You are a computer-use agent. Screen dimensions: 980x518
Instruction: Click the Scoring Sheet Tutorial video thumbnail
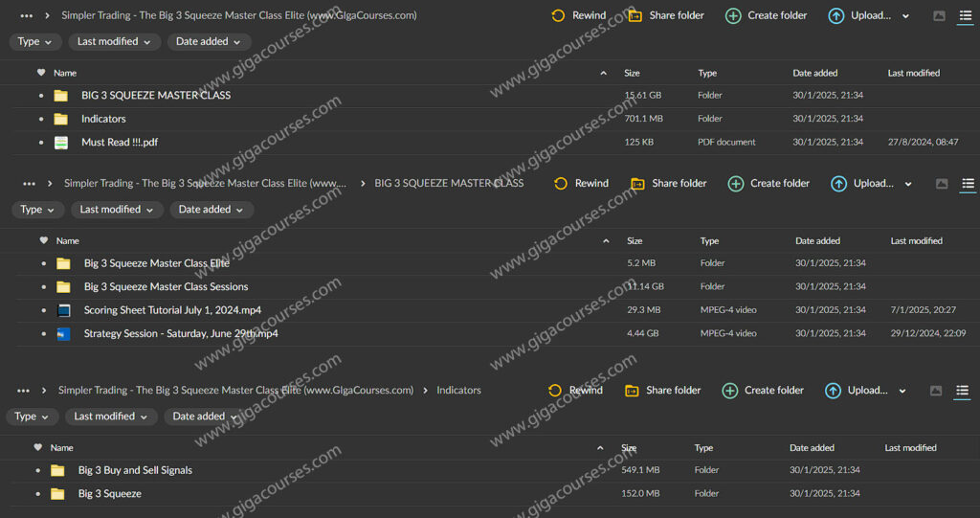coord(64,310)
